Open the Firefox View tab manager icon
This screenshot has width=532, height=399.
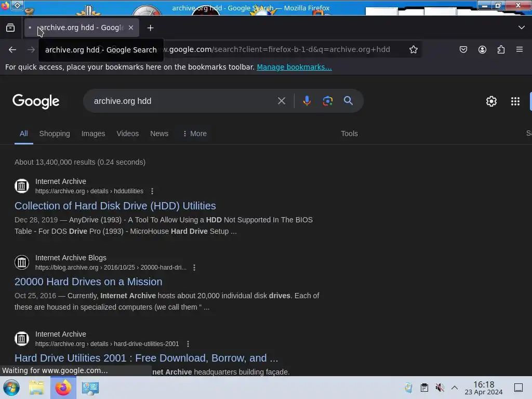click(10, 28)
